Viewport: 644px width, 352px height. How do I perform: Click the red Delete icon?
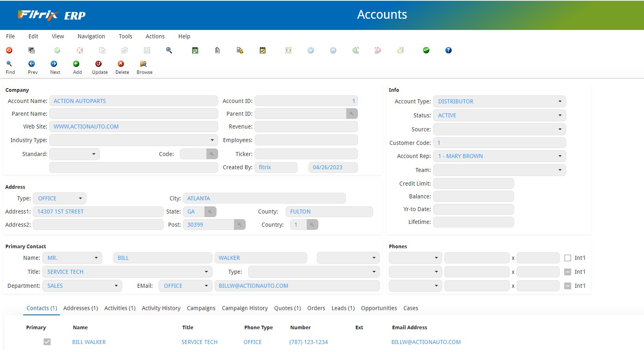click(x=121, y=64)
